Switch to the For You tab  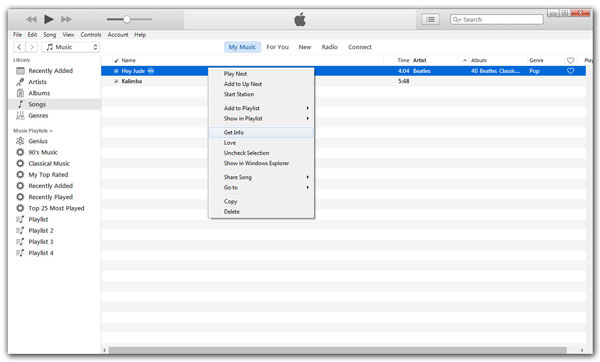(x=277, y=47)
